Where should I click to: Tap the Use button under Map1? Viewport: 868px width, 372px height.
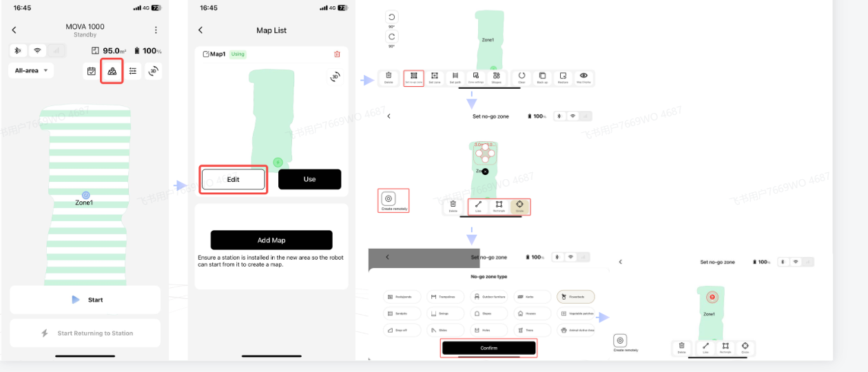(x=309, y=179)
